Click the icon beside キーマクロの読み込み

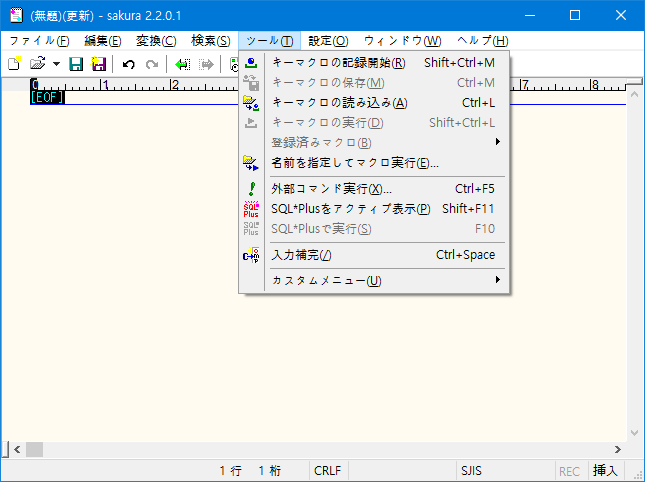point(251,103)
